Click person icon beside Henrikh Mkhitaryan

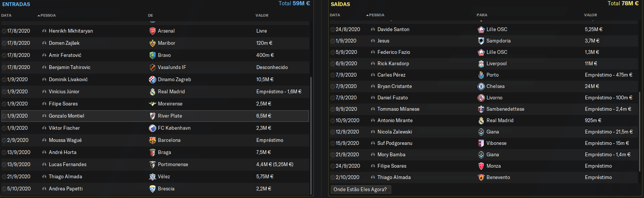point(44,31)
